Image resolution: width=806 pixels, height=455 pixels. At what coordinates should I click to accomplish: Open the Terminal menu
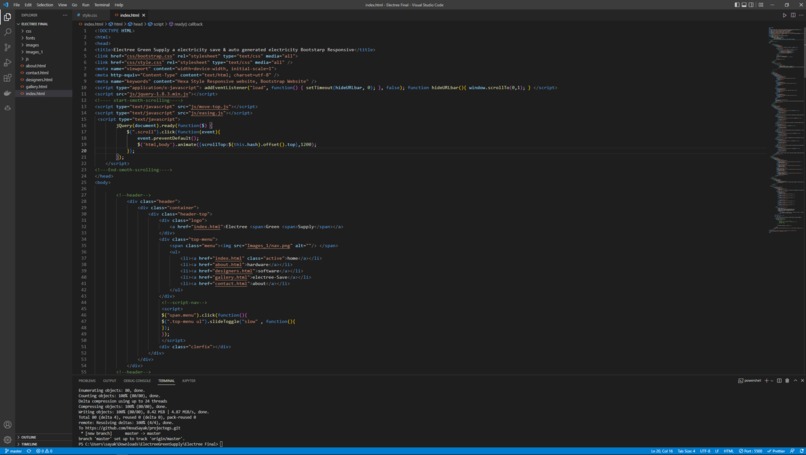click(x=102, y=5)
